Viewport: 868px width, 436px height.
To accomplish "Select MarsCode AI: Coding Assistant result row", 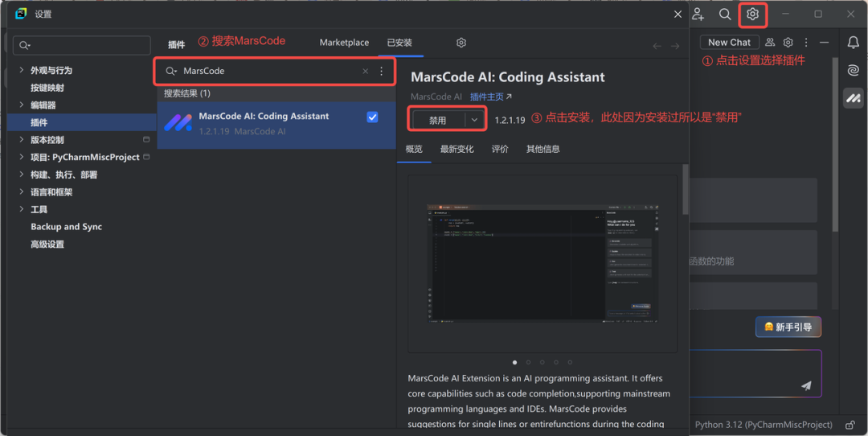I will pyautogui.click(x=276, y=125).
